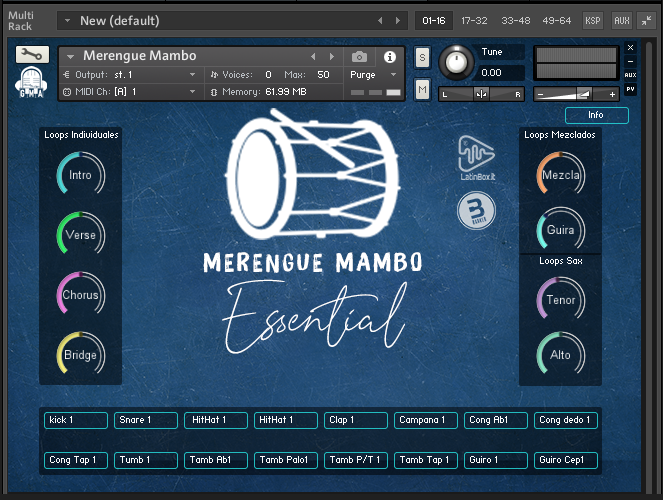Go to previous multi preset arrow
The height and width of the screenshot is (500, 663).
click(380, 20)
